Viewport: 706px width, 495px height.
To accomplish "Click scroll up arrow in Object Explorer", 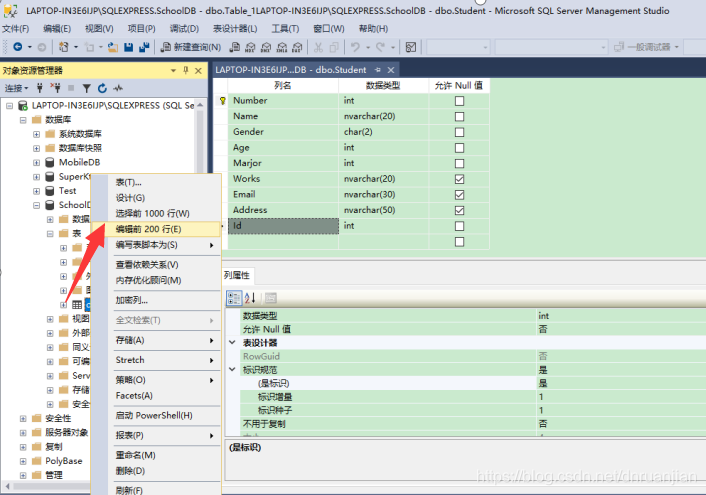I will click(x=200, y=105).
